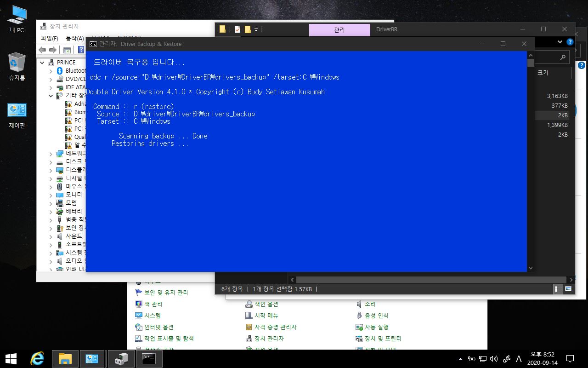588x368 pixels.
Task: Click the Device Manager forward arrow
Action: point(53,50)
